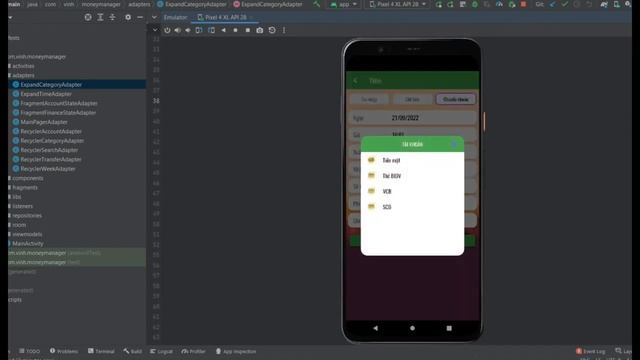Lower emulator volume with the volume down icon
The width and height of the screenshot is (640, 360).
click(188, 30)
